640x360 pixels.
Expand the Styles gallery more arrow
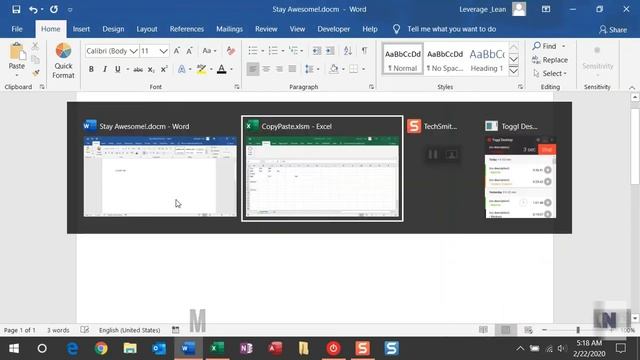(x=513, y=71)
